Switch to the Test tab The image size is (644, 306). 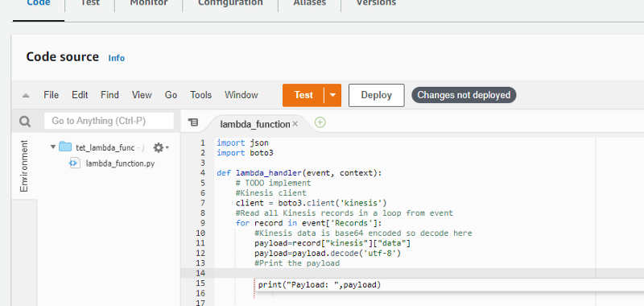89,3
